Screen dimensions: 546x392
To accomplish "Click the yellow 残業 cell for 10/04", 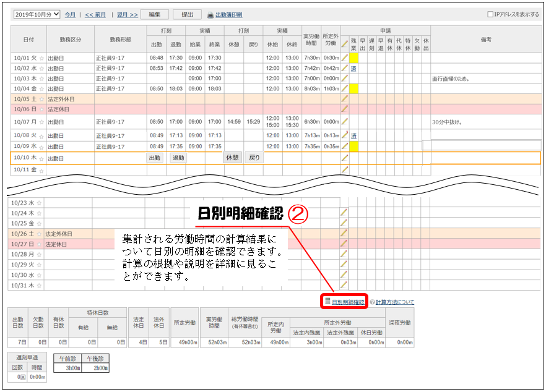I will click(354, 89).
